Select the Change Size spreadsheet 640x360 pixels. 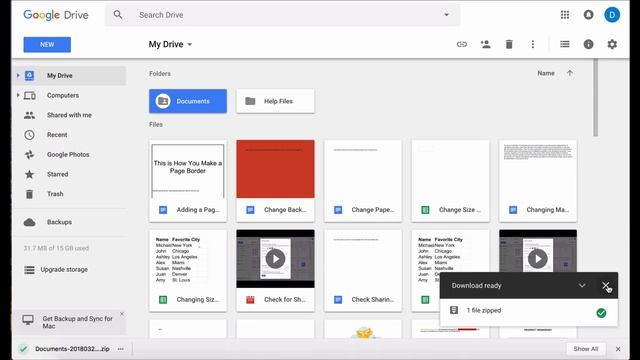tap(450, 181)
